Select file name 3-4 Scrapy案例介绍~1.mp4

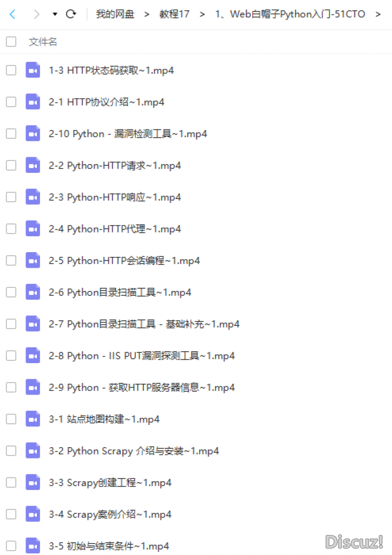(110, 514)
